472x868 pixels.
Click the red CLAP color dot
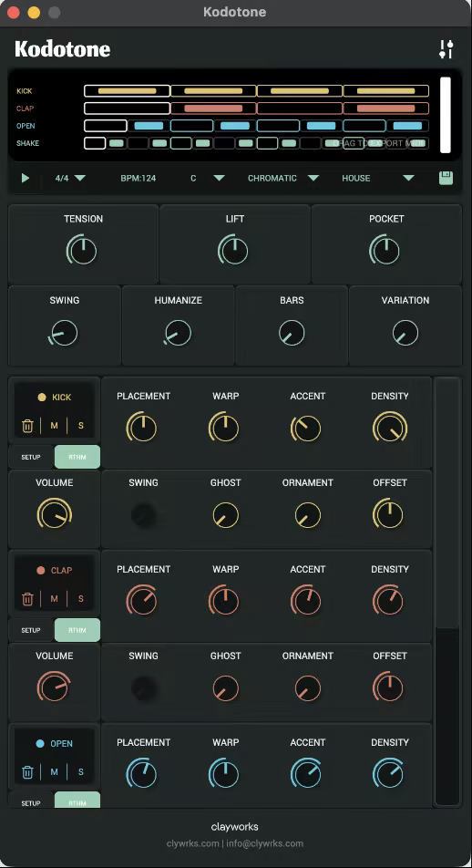40,570
